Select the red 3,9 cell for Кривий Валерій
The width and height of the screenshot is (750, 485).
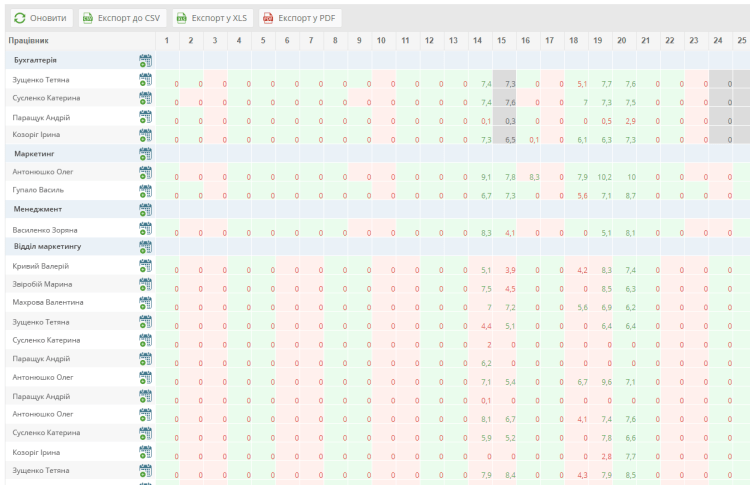[510, 270]
